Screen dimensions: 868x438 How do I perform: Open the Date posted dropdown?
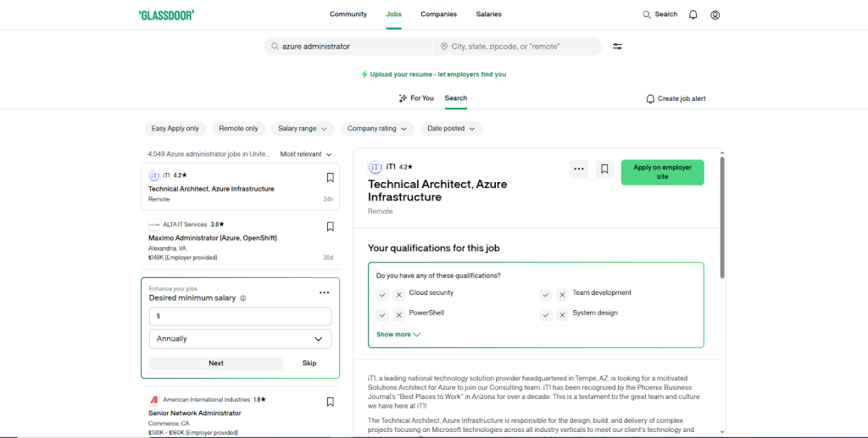pos(451,128)
